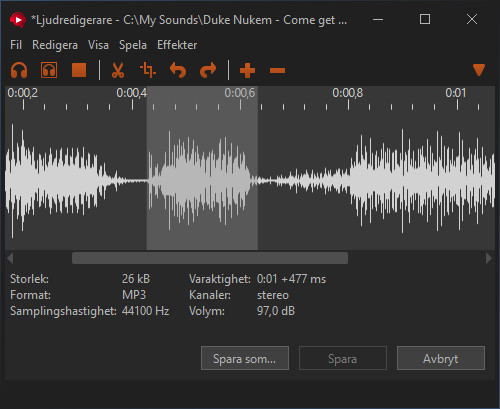
Task: Crop audio to the selection icon
Action: point(148,70)
